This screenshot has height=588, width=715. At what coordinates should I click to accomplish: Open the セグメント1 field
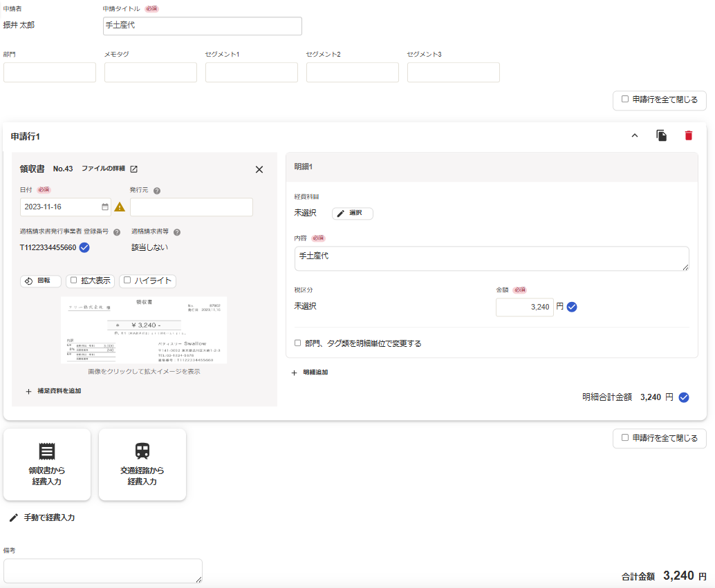[252, 73]
